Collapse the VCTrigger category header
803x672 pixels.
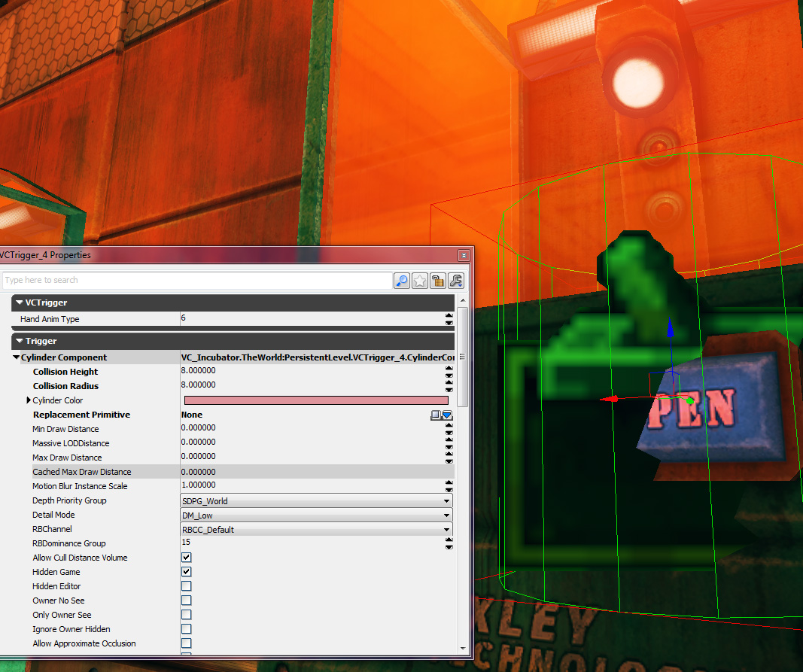(233, 303)
